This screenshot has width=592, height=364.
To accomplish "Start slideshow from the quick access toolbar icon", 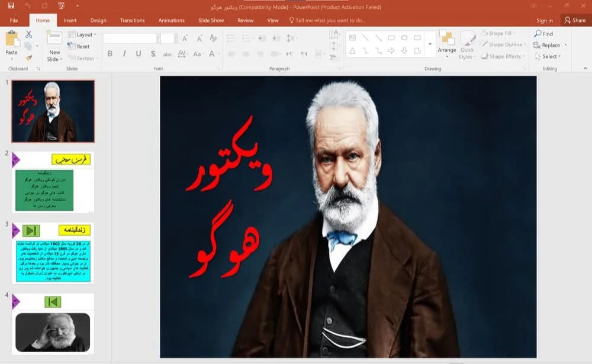I will point(61,6).
